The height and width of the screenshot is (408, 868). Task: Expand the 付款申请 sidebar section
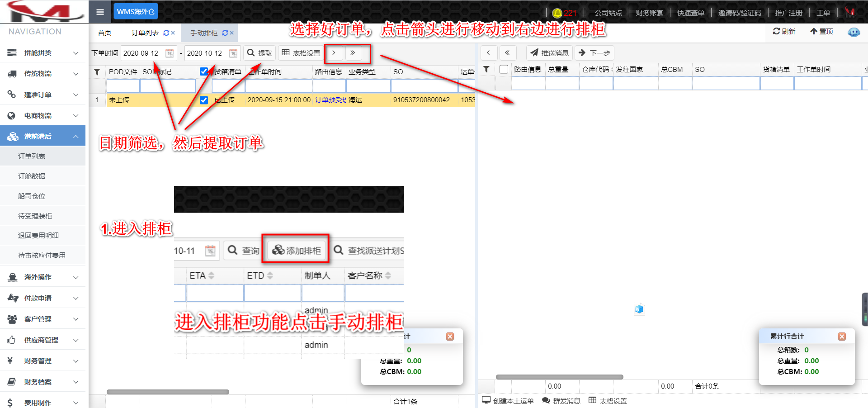(43, 298)
